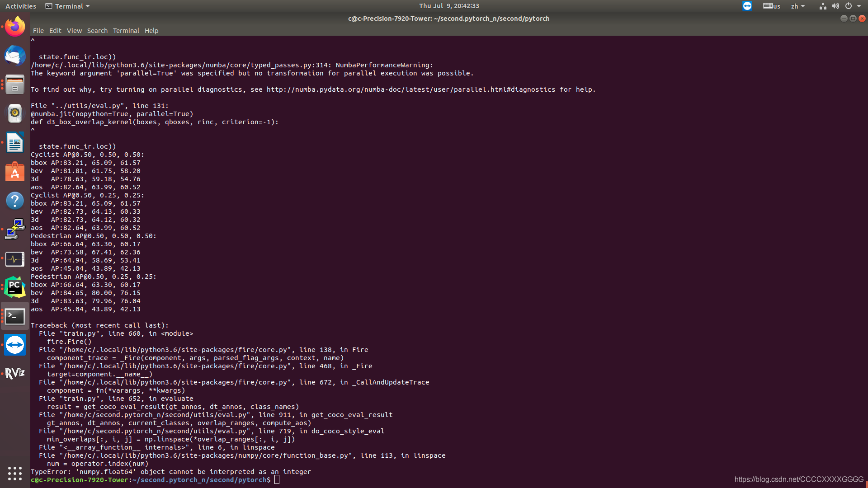Screen dimensions: 868x488
Task: Open the clock showing Thu Jul 9 20:42:33
Action: tap(449, 6)
